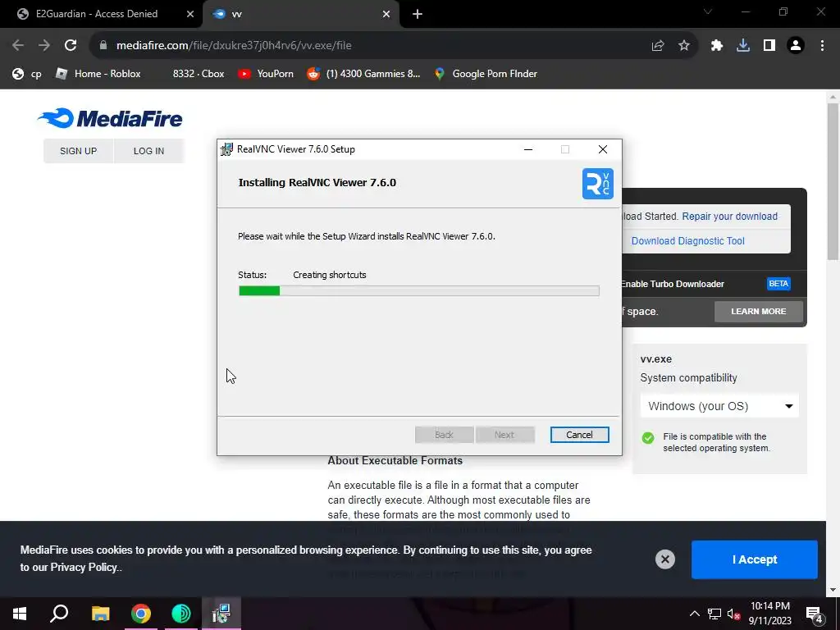Click the Chrome back arrow
The height and width of the screenshot is (630, 840).
(x=18, y=46)
